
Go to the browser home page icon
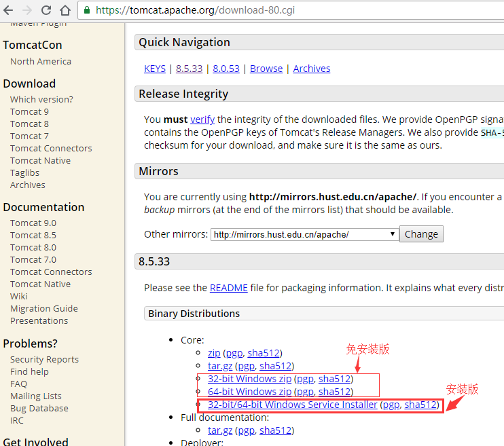(65, 10)
